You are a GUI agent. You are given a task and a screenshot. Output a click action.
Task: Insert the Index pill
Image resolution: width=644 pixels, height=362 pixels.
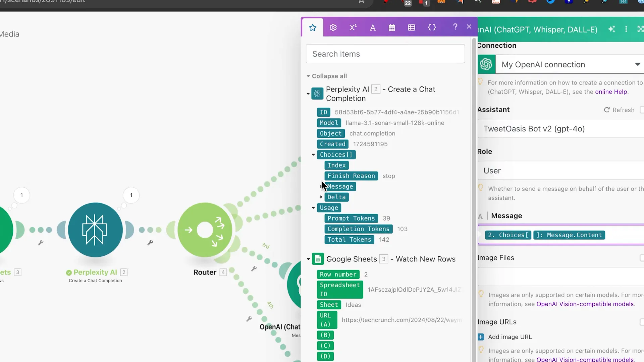[336, 165]
